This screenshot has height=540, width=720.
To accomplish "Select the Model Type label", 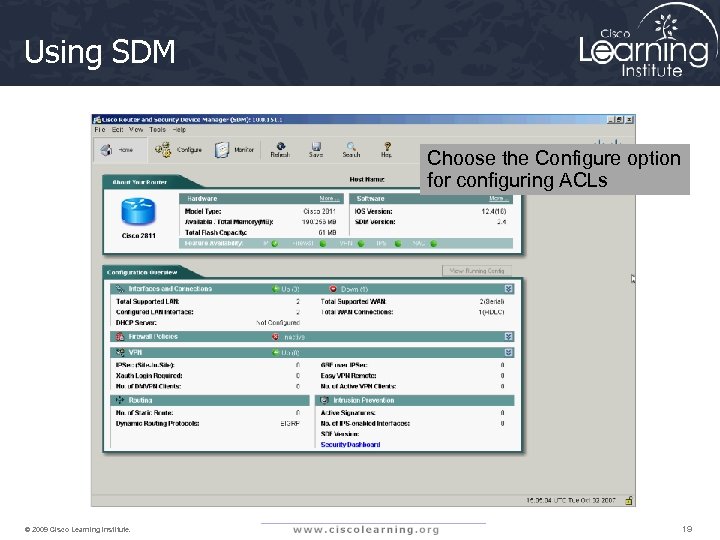I will (x=203, y=211).
